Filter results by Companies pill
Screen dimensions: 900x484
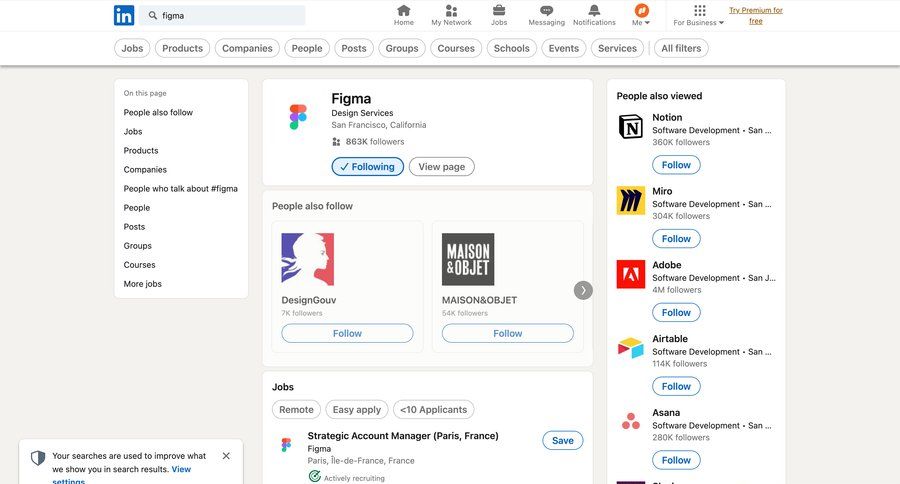(247, 48)
